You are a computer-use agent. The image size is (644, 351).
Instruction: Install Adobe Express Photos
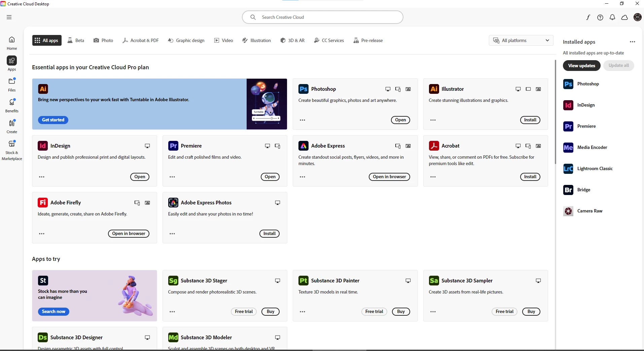coord(270,234)
